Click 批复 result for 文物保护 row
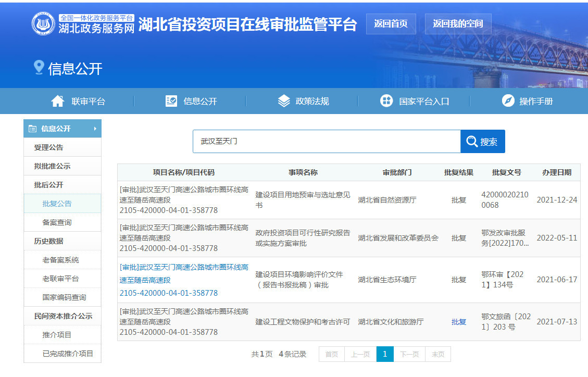 pos(458,322)
